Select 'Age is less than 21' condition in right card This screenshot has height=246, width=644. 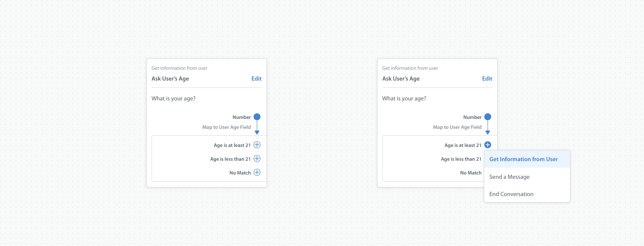tap(461, 159)
